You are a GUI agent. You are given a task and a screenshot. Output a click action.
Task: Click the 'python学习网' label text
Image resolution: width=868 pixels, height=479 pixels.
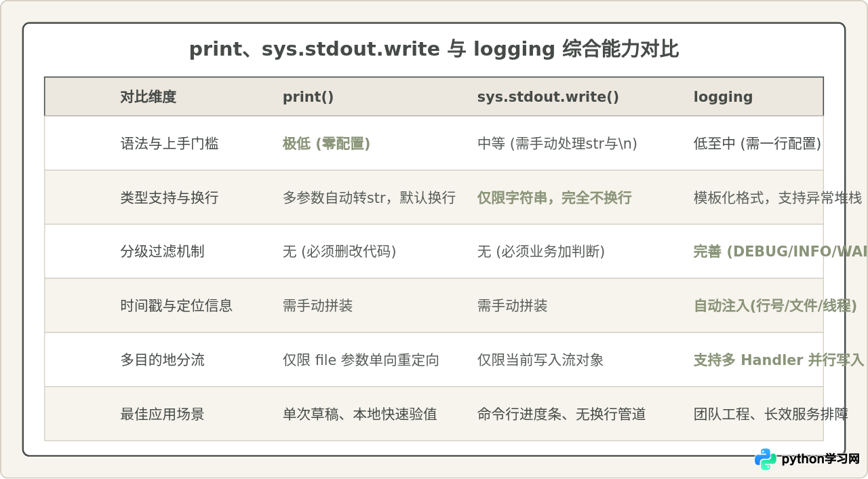click(821, 459)
